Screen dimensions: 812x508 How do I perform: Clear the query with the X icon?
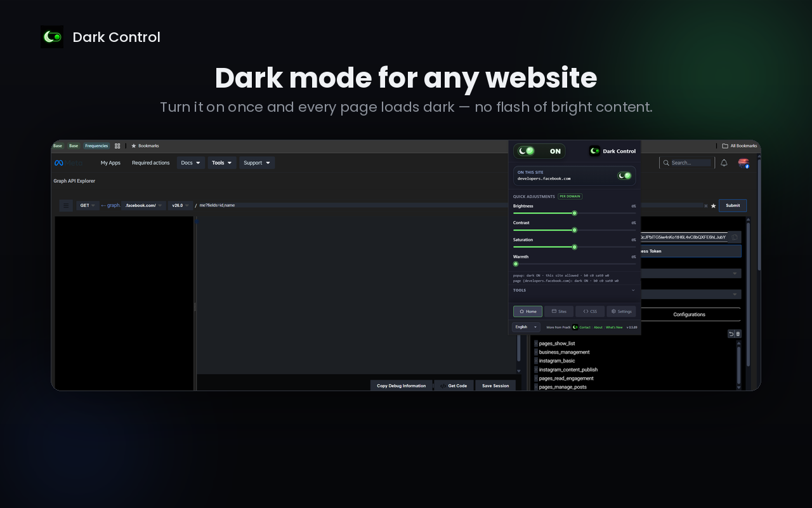click(706, 206)
